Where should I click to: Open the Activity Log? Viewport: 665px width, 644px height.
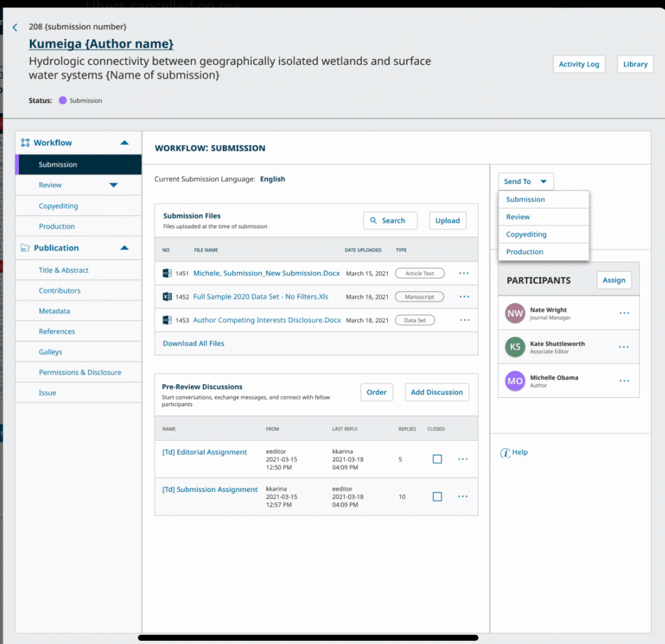[579, 64]
